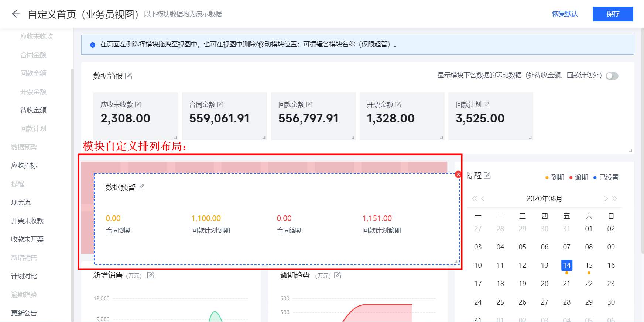Click edit icon beside 应收未收款 card
Image resolution: width=644 pixels, height=322 pixels.
pos(138,105)
